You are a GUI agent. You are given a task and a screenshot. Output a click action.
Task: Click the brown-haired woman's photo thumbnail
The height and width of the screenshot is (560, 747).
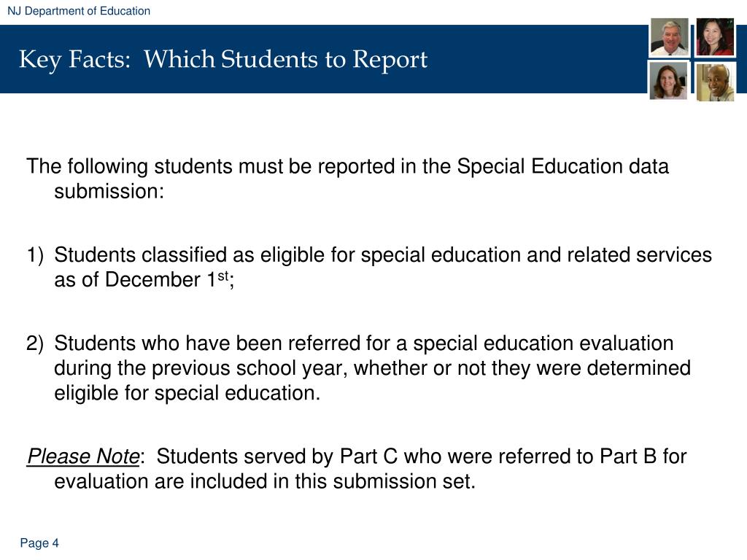click(668, 82)
